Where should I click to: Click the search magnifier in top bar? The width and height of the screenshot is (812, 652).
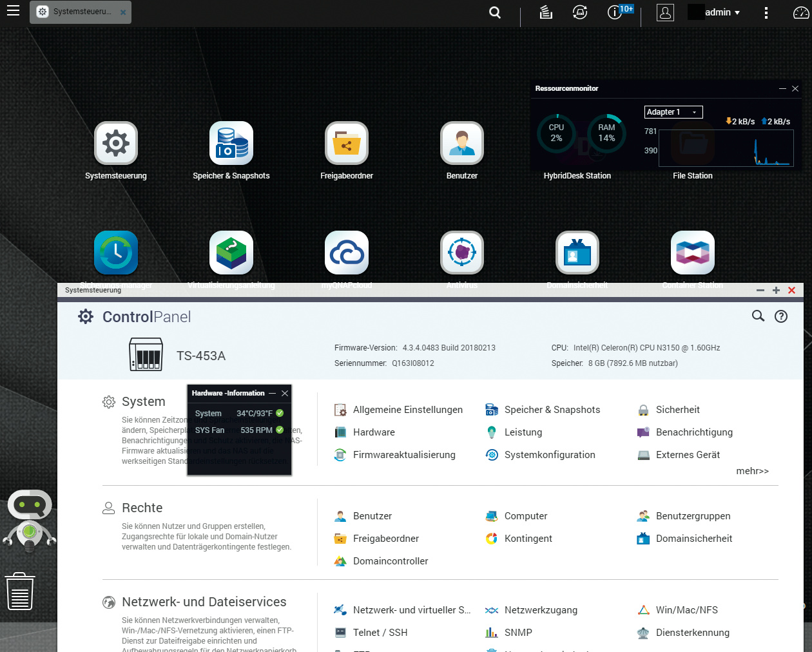495,12
